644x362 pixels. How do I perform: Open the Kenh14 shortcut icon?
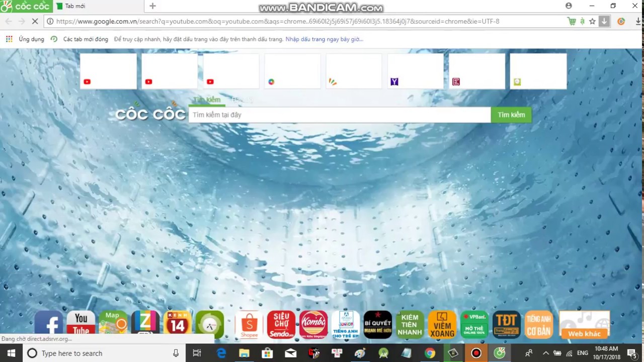(x=178, y=324)
